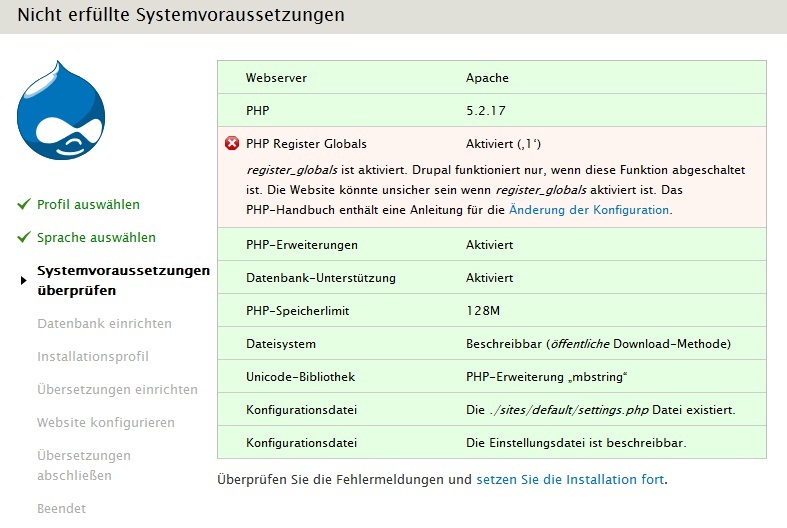Click the Installationsprofil step in sidebar
The width and height of the screenshot is (787, 528).
92,357
